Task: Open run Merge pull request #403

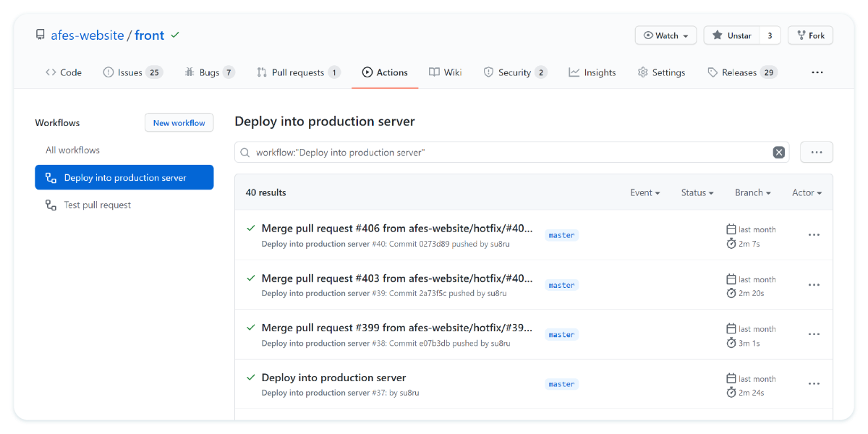Action: coord(397,278)
